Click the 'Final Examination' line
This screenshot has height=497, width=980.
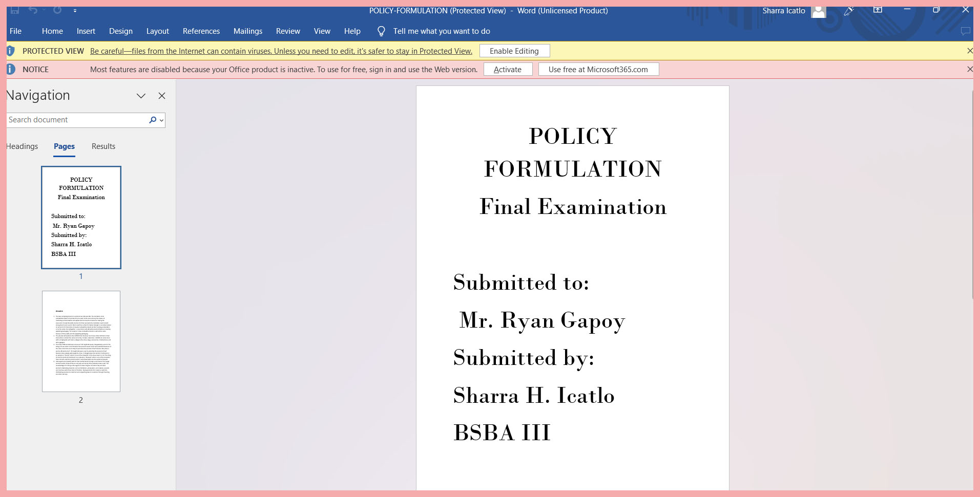coord(573,207)
